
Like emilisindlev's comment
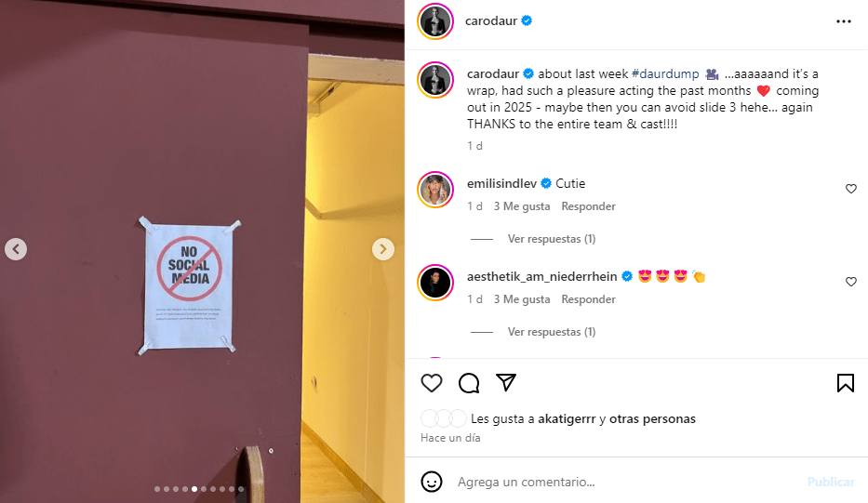click(x=851, y=189)
